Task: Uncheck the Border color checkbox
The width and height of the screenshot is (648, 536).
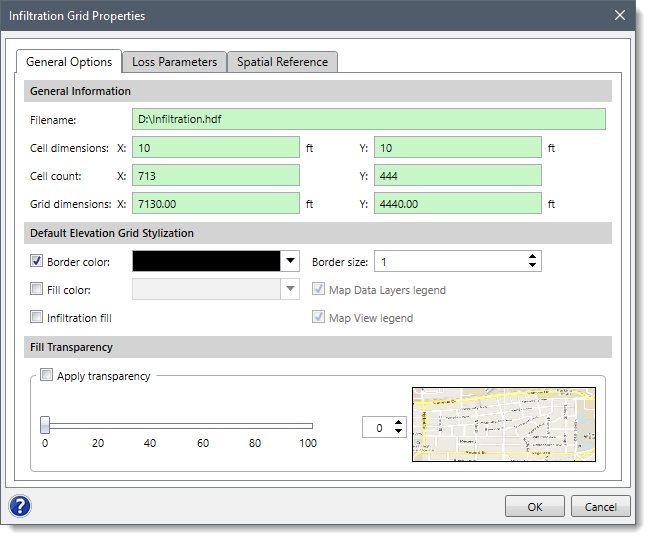Action: coord(36,261)
